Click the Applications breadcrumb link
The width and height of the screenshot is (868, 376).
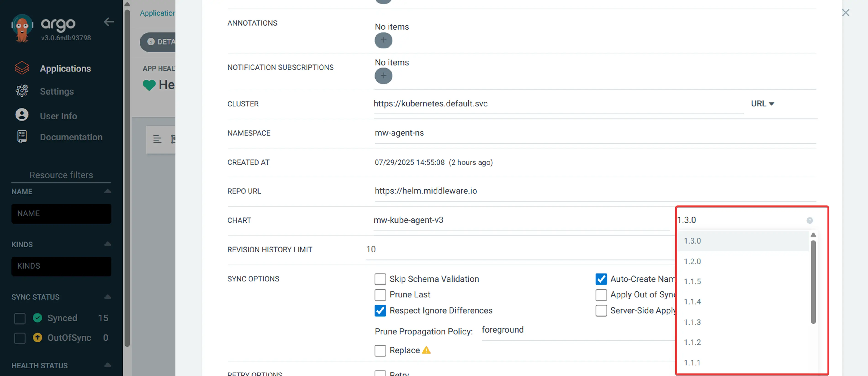[157, 13]
